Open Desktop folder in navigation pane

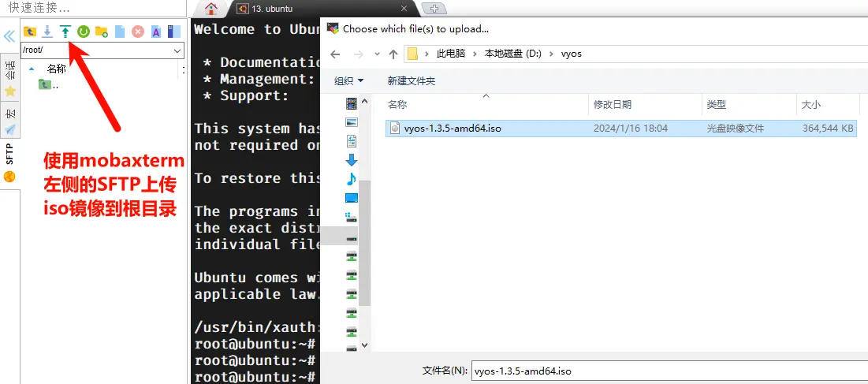coord(352,198)
